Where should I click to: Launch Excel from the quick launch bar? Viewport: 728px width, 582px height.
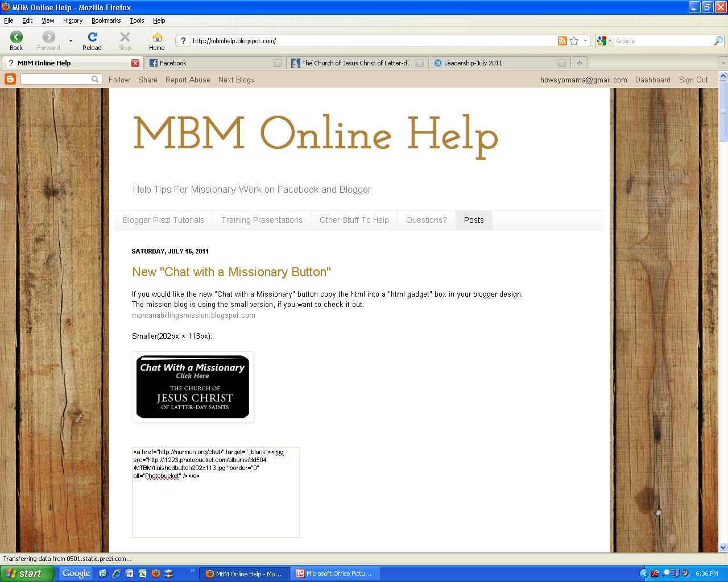pos(142,573)
